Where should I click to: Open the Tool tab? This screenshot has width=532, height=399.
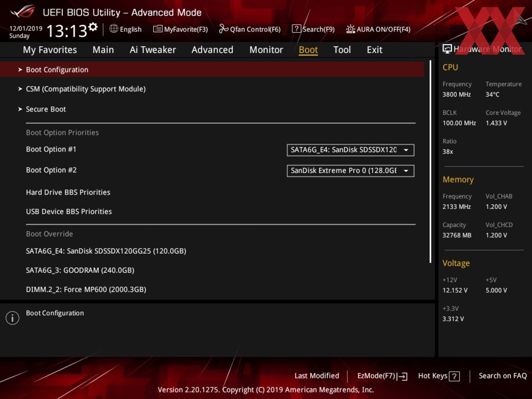click(342, 50)
